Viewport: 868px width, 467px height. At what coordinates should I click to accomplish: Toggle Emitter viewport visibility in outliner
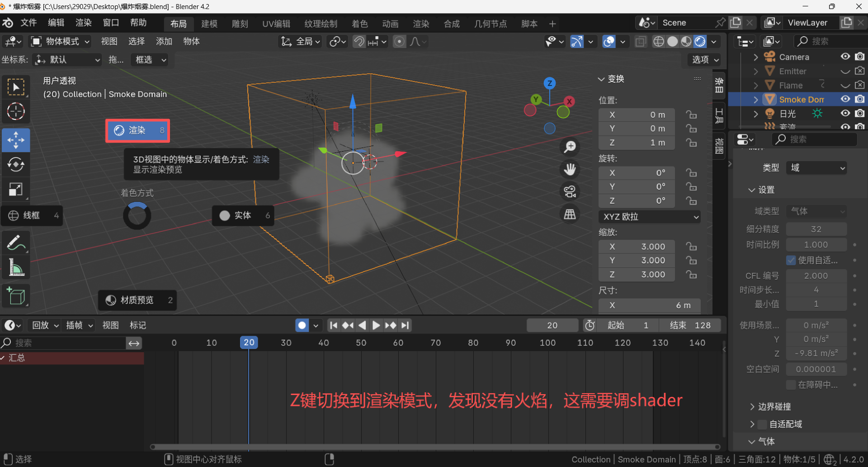point(845,71)
